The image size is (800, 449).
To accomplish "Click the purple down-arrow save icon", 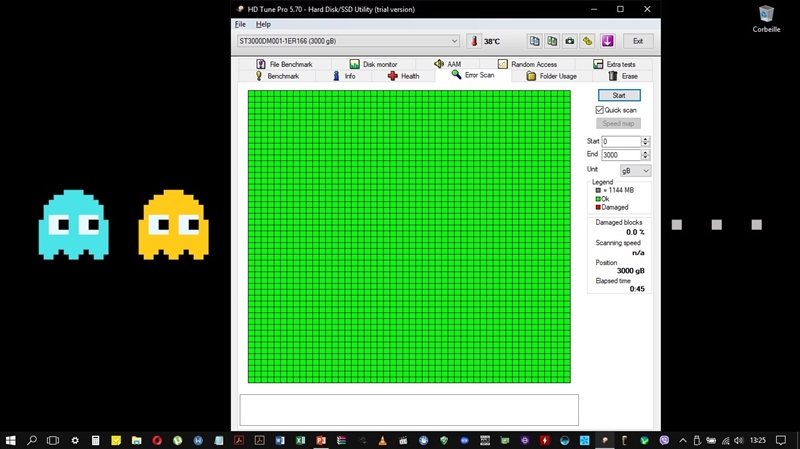I will pyautogui.click(x=607, y=41).
